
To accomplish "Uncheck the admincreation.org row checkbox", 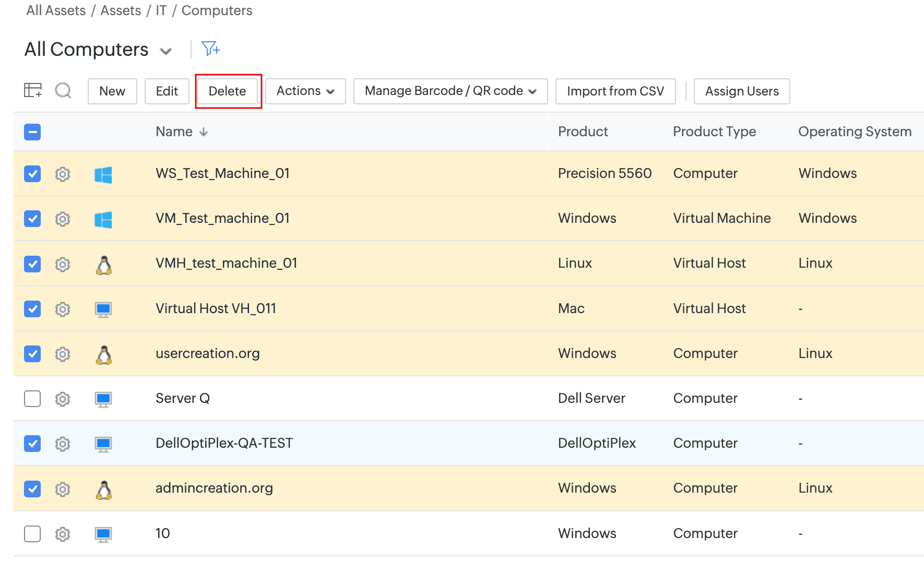I will (x=32, y=489).
